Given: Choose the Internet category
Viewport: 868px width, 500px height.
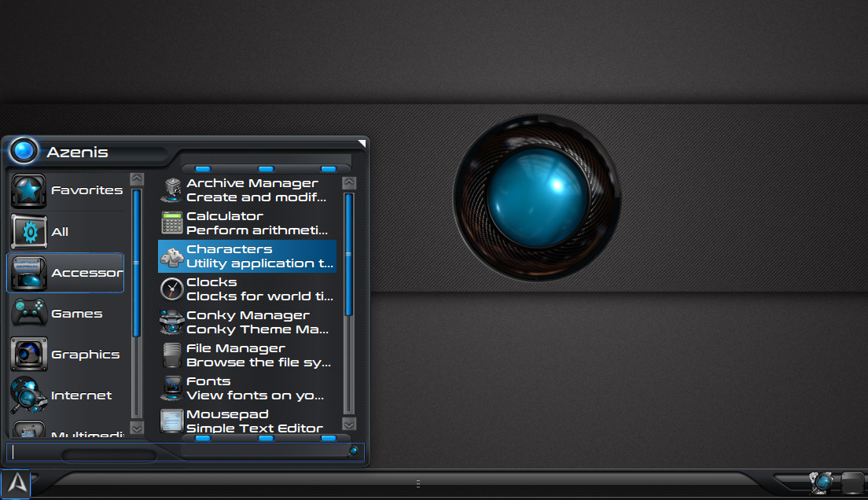Looking at the screenshot, I should point(67,395).
